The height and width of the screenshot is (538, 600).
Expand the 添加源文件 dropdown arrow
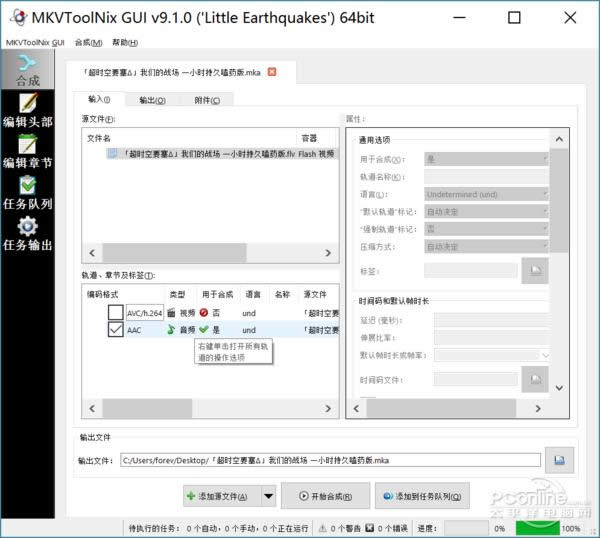[268, 496]
